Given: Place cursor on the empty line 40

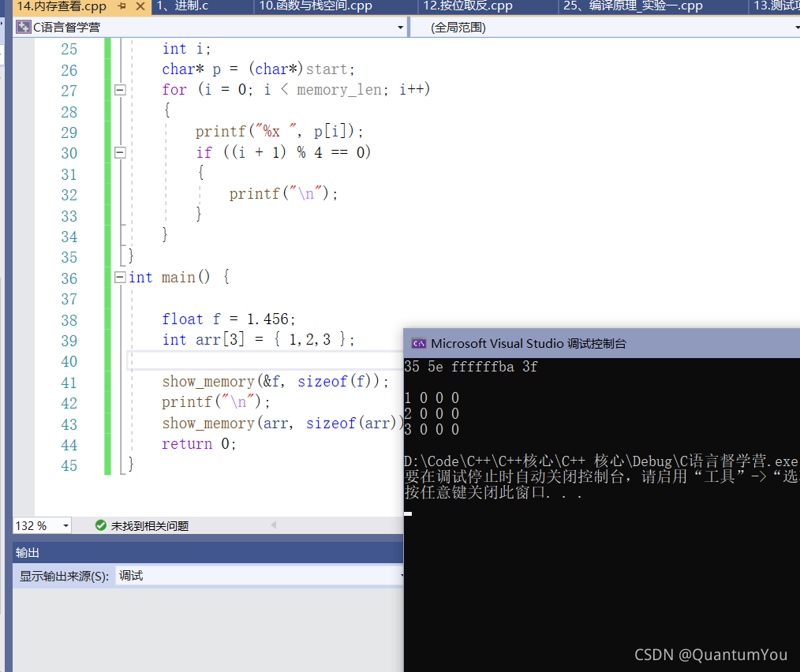Looking at the screenshot, I should tap(265, 360).
